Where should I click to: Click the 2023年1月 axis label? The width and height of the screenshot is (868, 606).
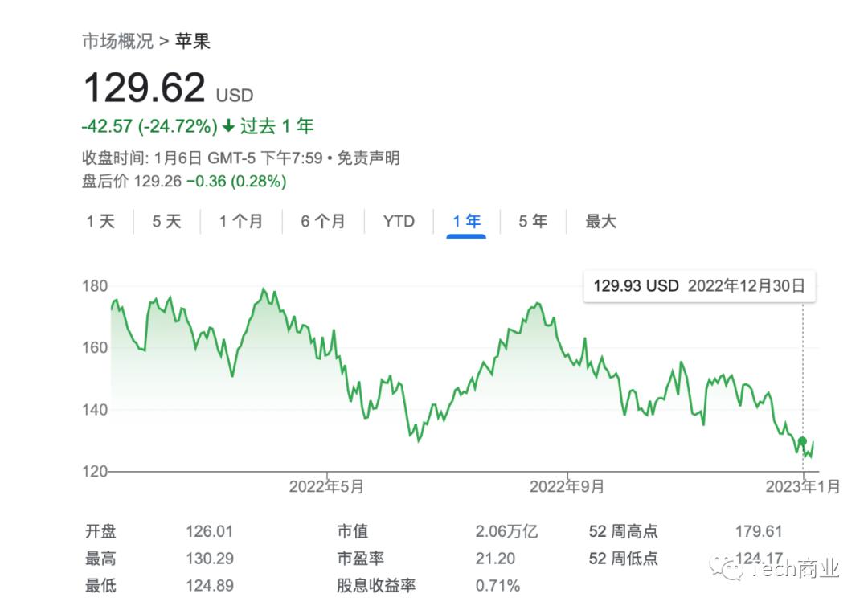click(x=803, y=486)
